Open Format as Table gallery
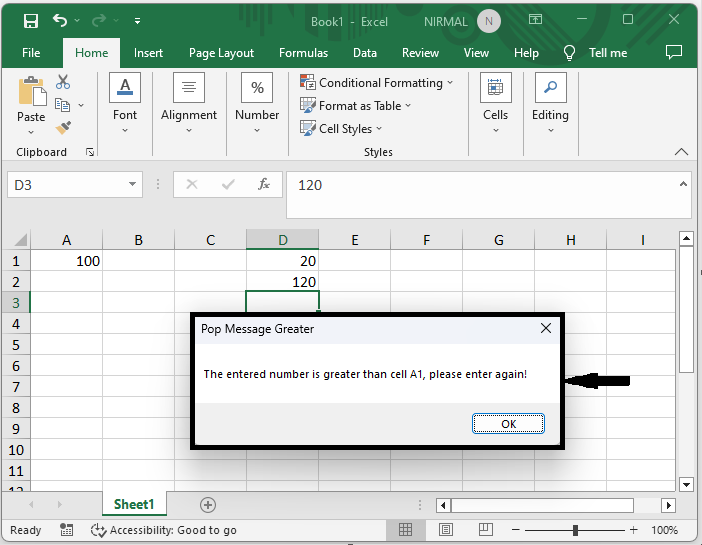Viewport: 702px width, 545px height. [x=355, y=106]
